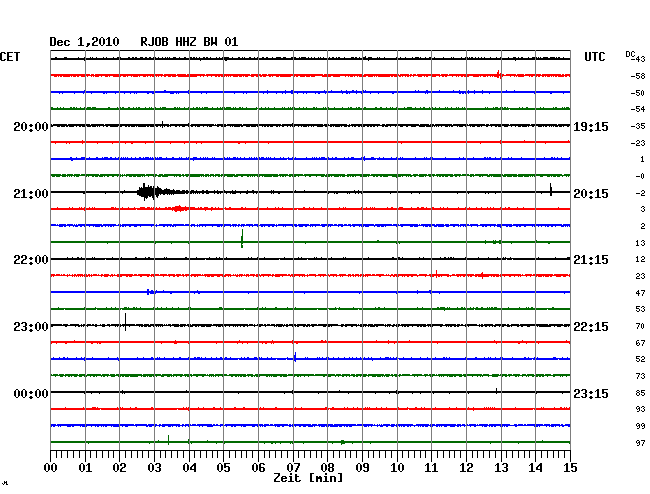The image size is (650, 494).
Task: Click minute axis label "11"
Action: pos(431,467)
